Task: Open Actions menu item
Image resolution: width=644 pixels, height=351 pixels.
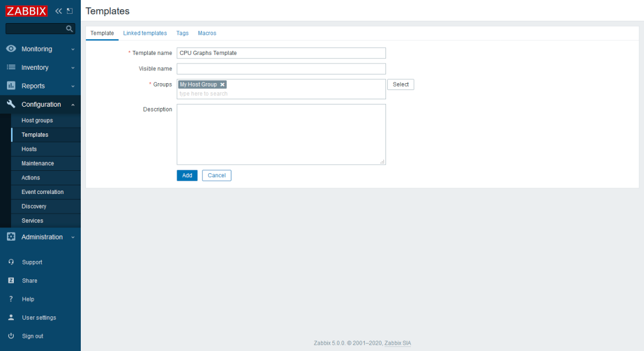Action: (x=46, y=178)
